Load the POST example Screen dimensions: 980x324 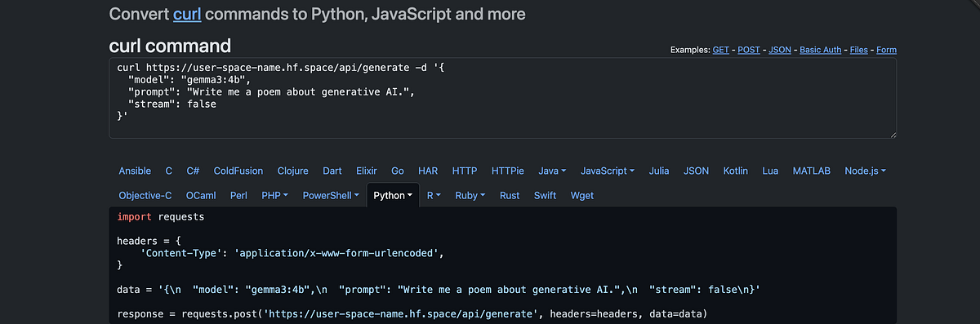point(749,50)
